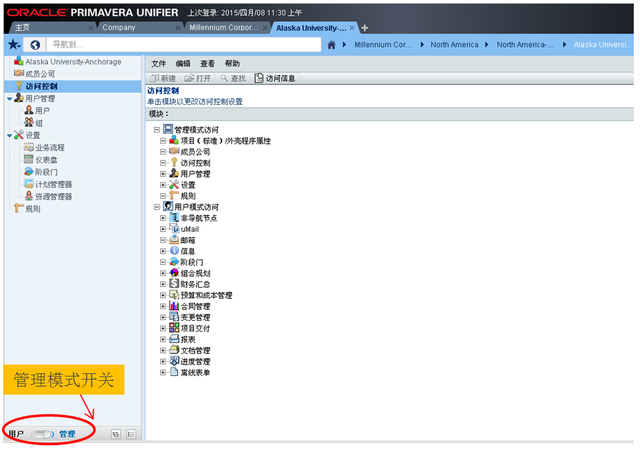Viewport: 640px width, 449px height.
Task: Go to the home breadcrumb icon
Action: [x=331, y=45]
